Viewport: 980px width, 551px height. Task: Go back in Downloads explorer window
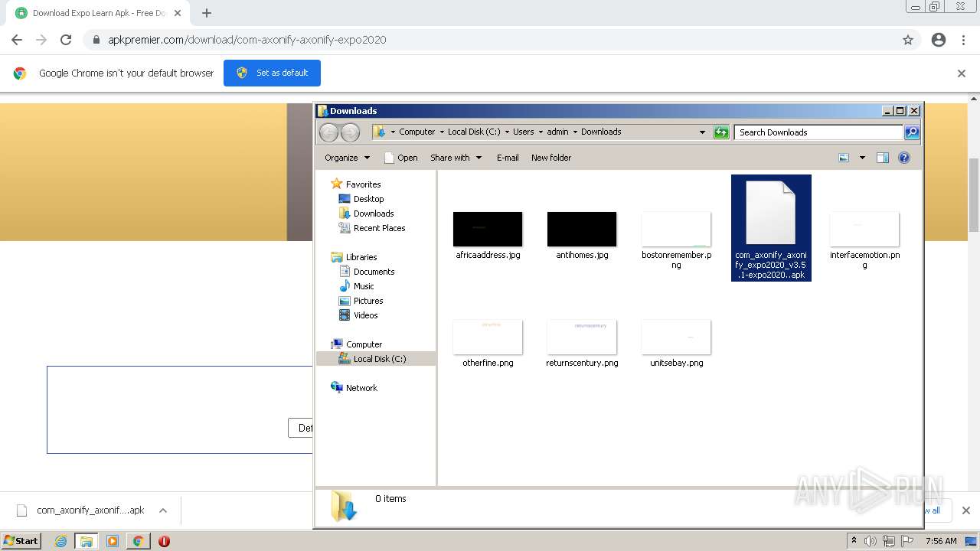[x=328, y=132]
